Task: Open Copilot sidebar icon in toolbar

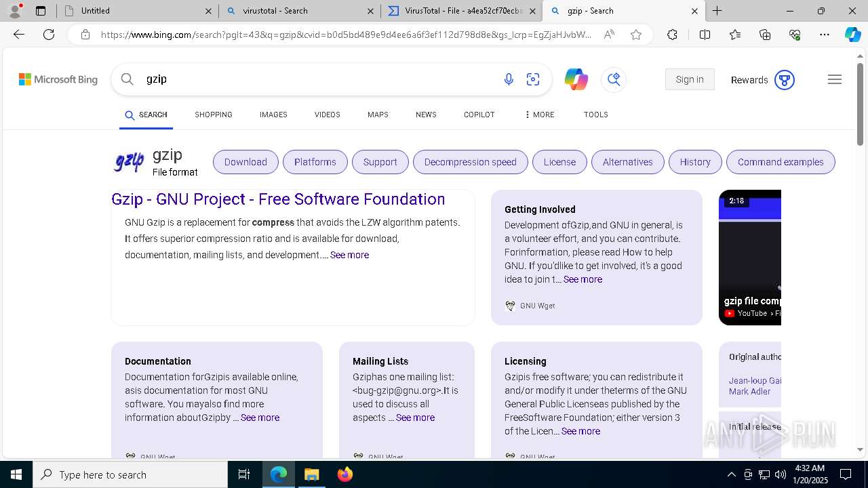Action: click(852, 35)
